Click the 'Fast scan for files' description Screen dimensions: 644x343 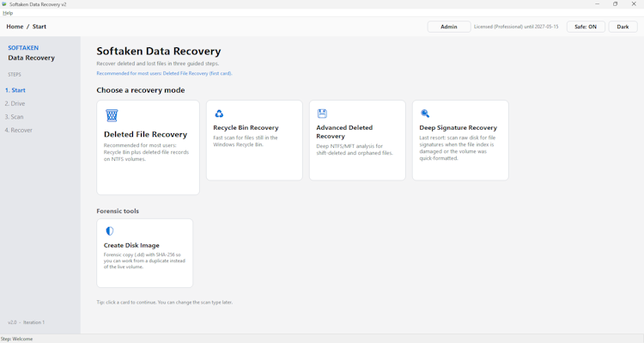tap(246, 141)
